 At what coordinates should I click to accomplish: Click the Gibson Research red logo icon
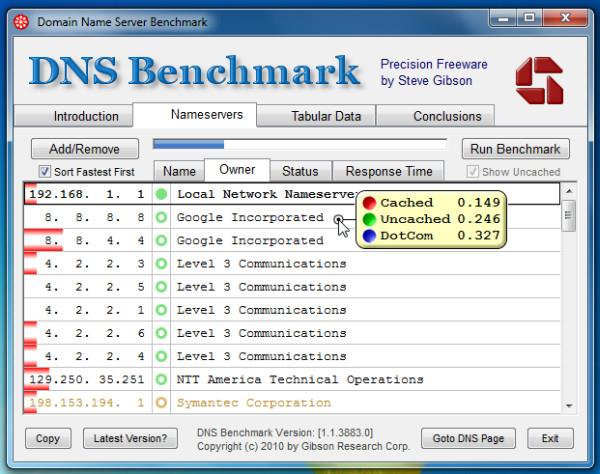(537, 78)
